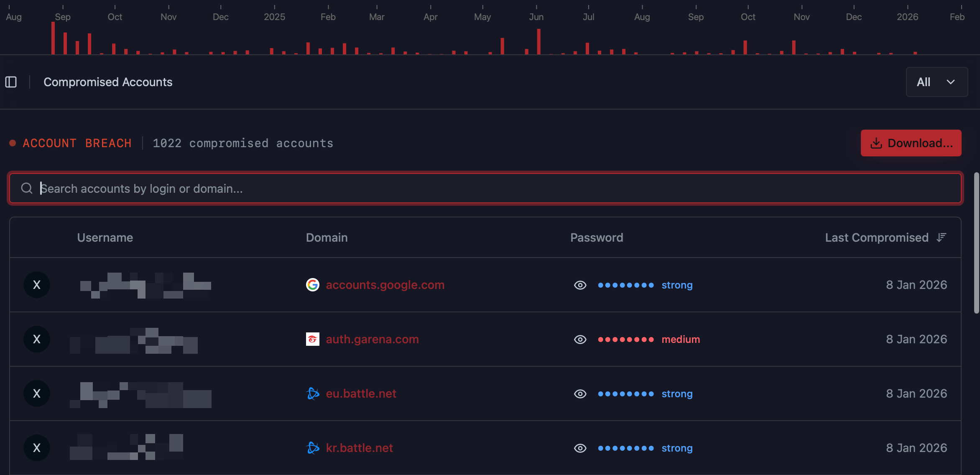This screenshot has width=980, height=475.
Task: Reveal the eu.battle.net password
Action: [580, 394]
